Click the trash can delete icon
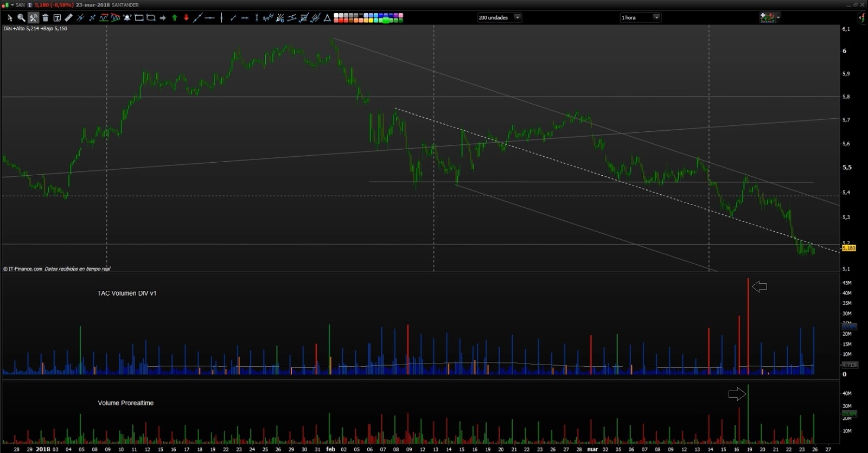 45,18
